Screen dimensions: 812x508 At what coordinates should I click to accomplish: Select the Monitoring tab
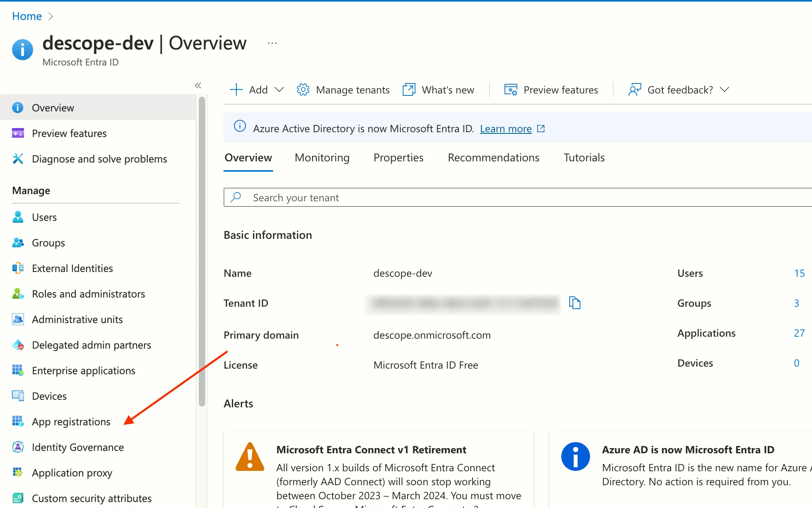click(322, 157)
